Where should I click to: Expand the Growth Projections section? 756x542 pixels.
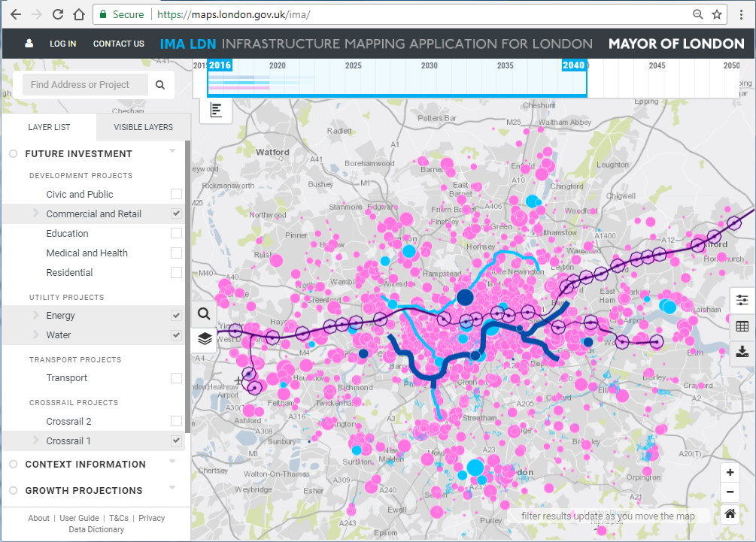pyautogui.click(x=83, y=491)
